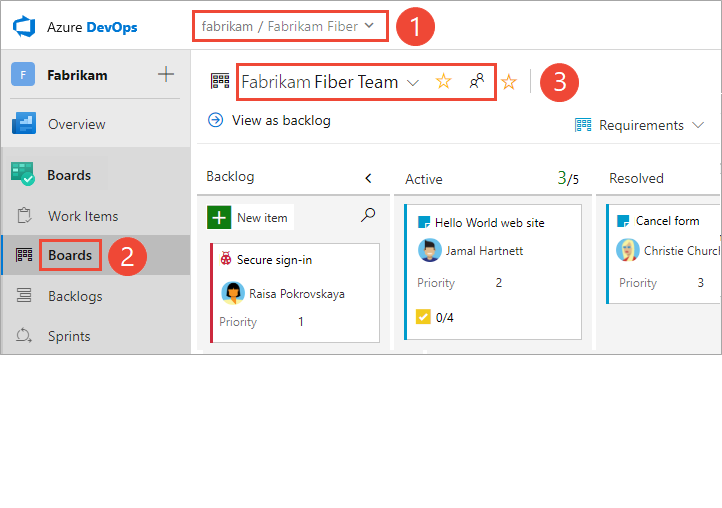This screenshot has width=722, height=508.
Task: Open the Overview icon in sidebar
Action: click(x=24, y=123)
